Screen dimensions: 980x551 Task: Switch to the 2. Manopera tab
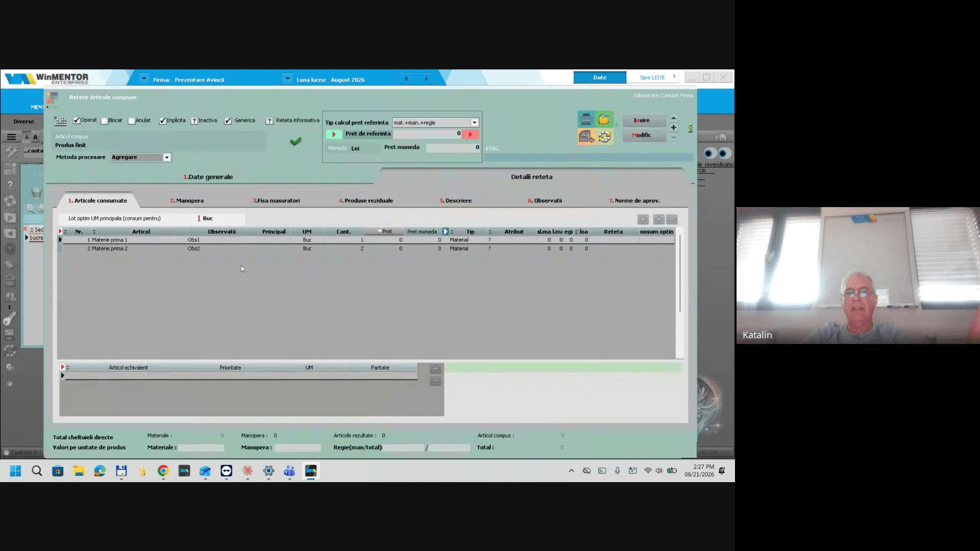click(x=187, y=201)
